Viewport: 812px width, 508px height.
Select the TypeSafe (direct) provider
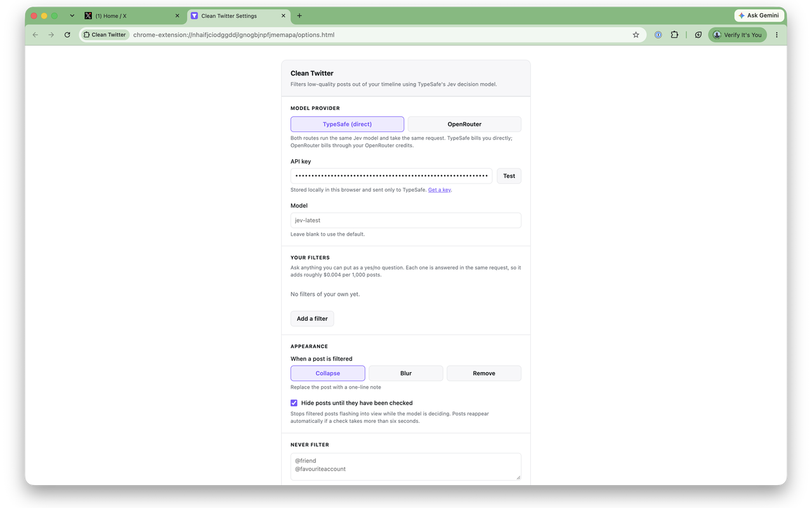coord(347,124)
